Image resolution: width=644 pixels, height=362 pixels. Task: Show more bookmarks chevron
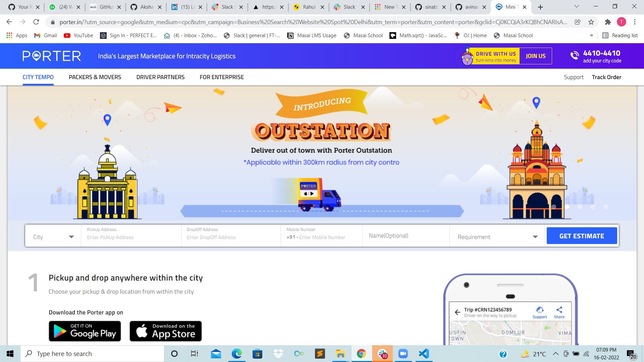pos(591,35)
